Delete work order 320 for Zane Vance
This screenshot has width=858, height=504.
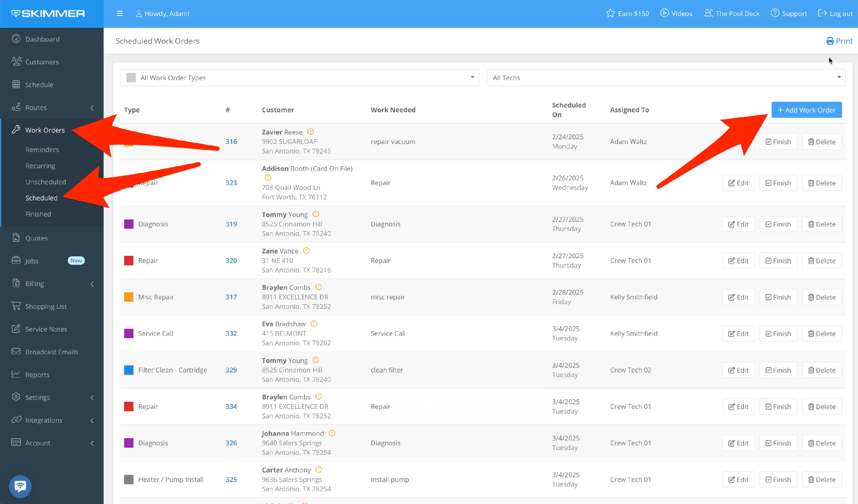(x=822, y=261)
